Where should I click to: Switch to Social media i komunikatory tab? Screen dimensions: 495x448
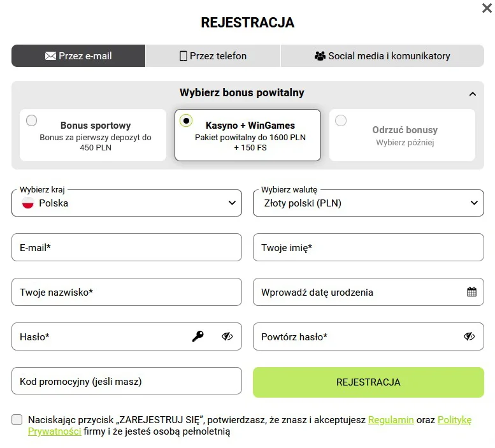(382, 56)
